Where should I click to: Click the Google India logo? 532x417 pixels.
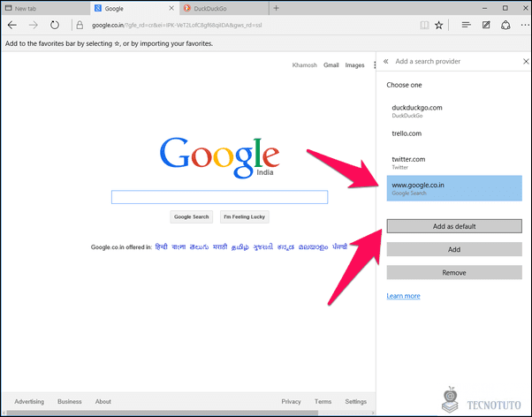coord(219,158)
